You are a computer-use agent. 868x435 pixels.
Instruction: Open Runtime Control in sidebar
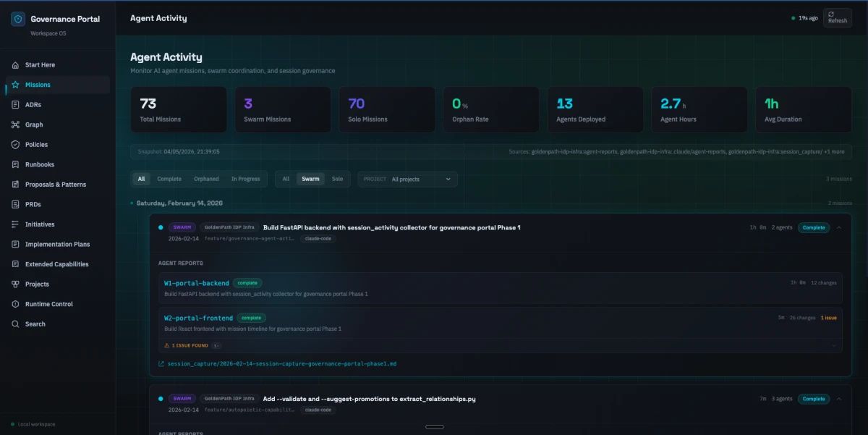click(x=58, y=304)
